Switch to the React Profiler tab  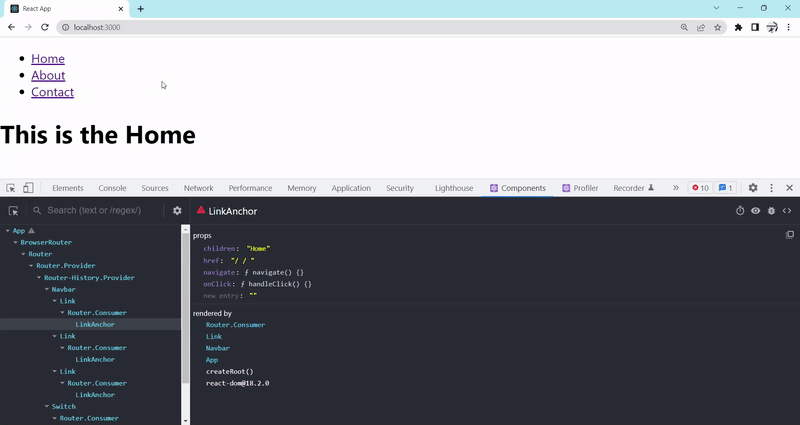click(580, 188)
